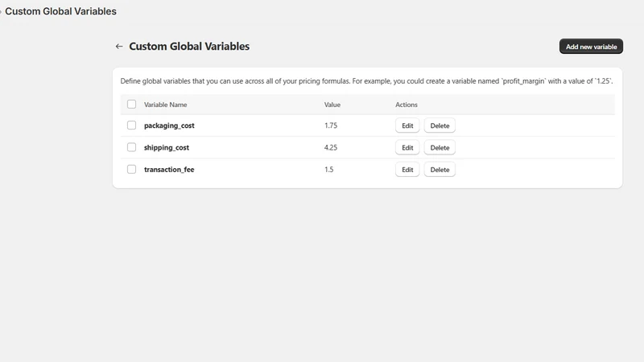The image size is (644, 362).
Task: Edit the packaging_cost variable
Action: tap(407, 125)
